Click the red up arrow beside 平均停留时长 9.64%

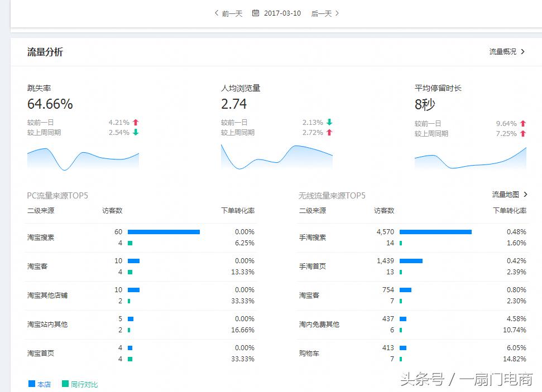pos(522,122)
